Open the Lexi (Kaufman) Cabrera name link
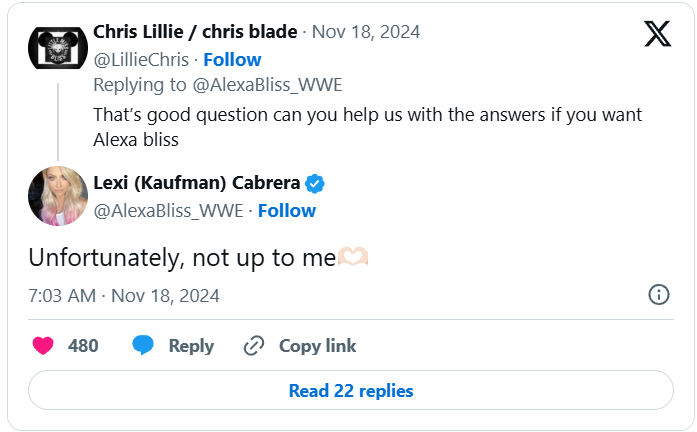This screenshot has width=697, height=432. pyautogui.click(x=196, y=184)
